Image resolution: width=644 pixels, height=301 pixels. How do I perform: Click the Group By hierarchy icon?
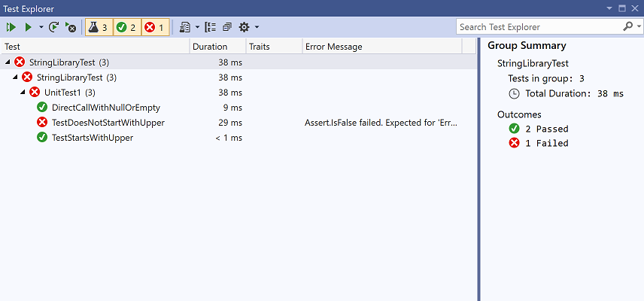(x=211, y=27)
